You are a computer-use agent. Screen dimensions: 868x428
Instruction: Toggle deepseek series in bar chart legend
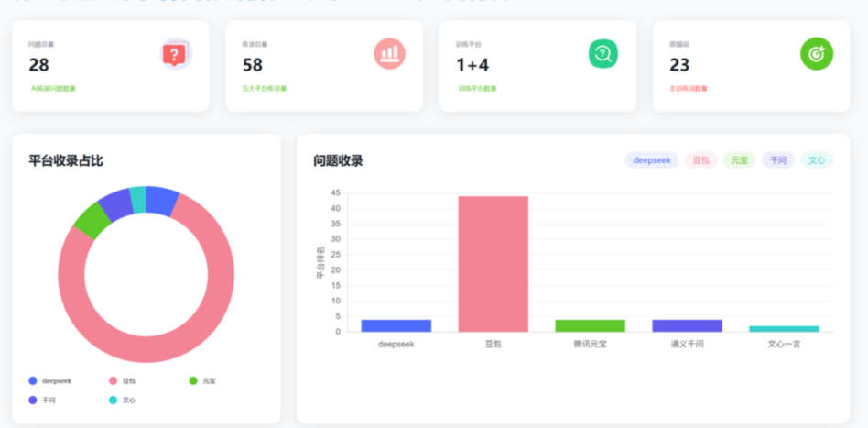(652, 160)
